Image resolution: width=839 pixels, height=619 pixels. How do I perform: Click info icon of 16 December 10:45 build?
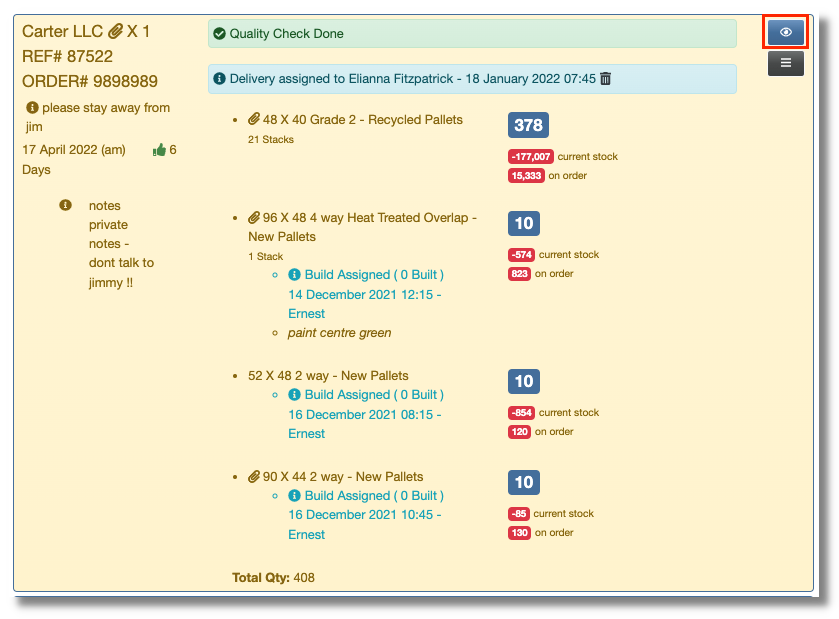point(294,495)
